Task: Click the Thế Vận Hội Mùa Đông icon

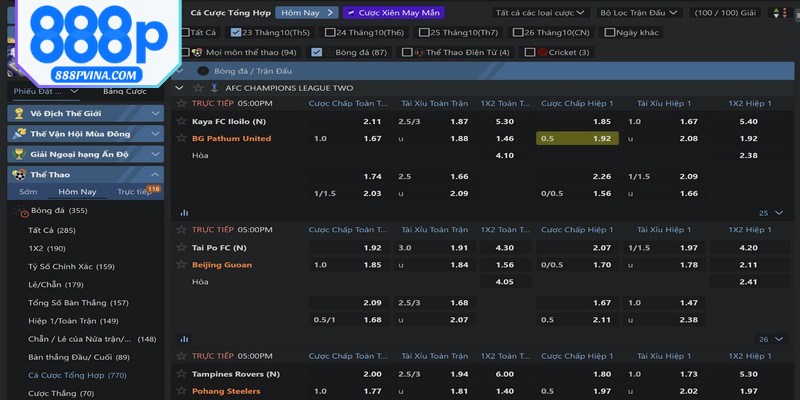Action: 21,134
